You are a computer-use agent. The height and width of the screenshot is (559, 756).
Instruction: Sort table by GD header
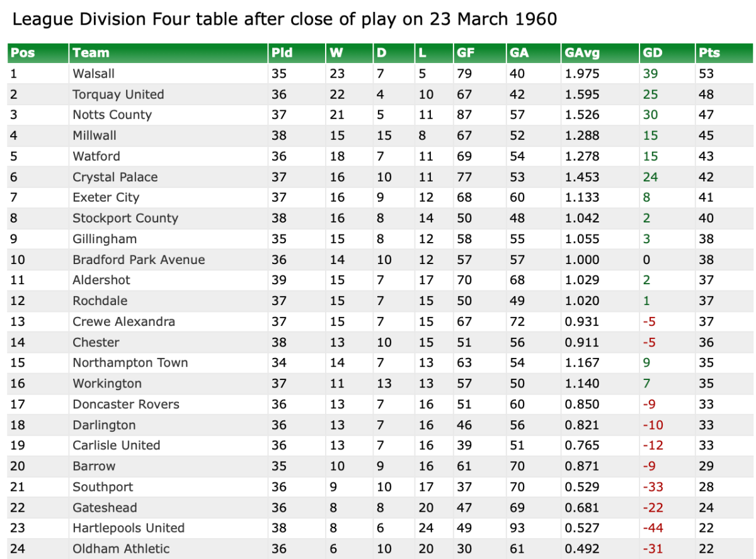tap(653, 53)
